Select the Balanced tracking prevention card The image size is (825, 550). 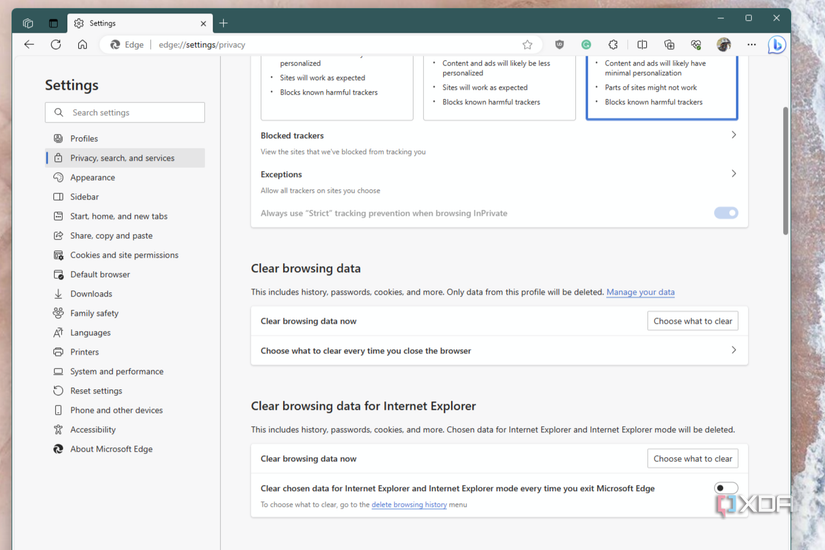pos(499,87)
